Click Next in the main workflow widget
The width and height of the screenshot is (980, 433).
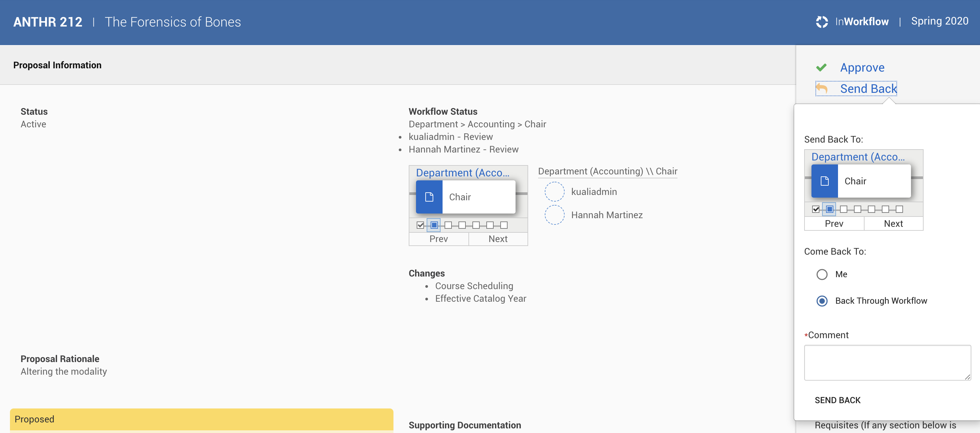pyautogui.click(x=498, y=239)
